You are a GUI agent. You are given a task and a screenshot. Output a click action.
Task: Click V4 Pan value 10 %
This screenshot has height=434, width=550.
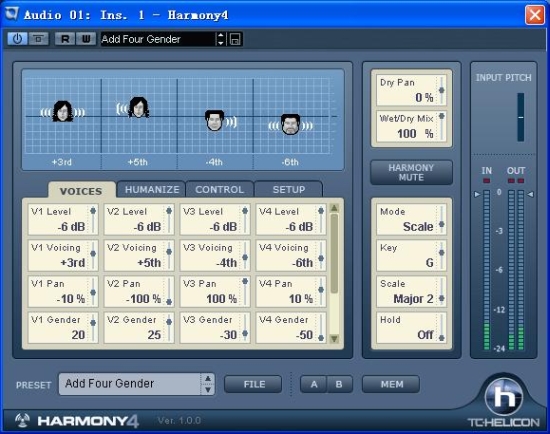301,299
